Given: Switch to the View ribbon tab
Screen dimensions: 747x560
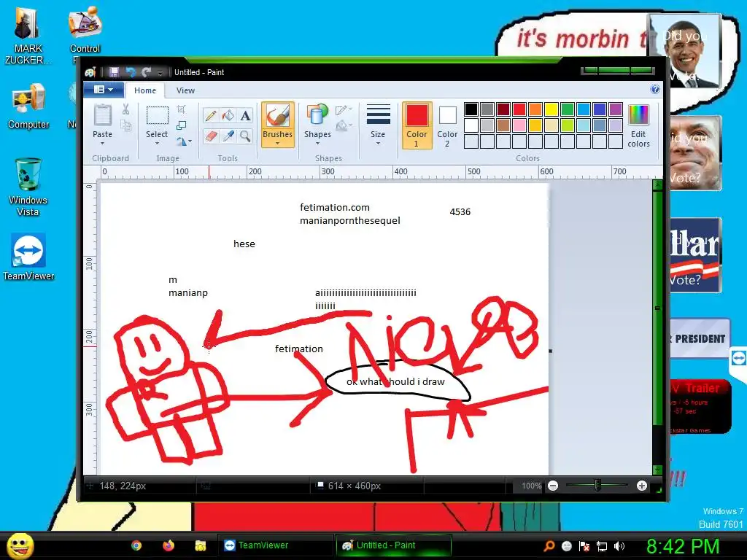Looking at the screenshot, I should click(185, 90).
